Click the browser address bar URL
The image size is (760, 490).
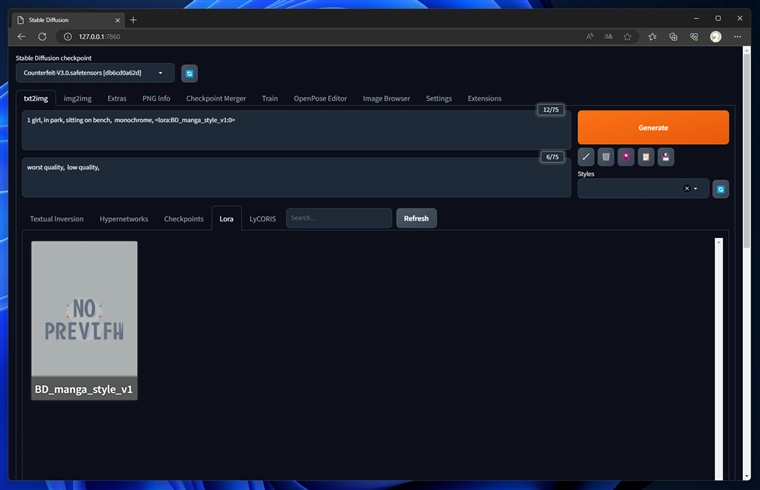pos(99,36)
